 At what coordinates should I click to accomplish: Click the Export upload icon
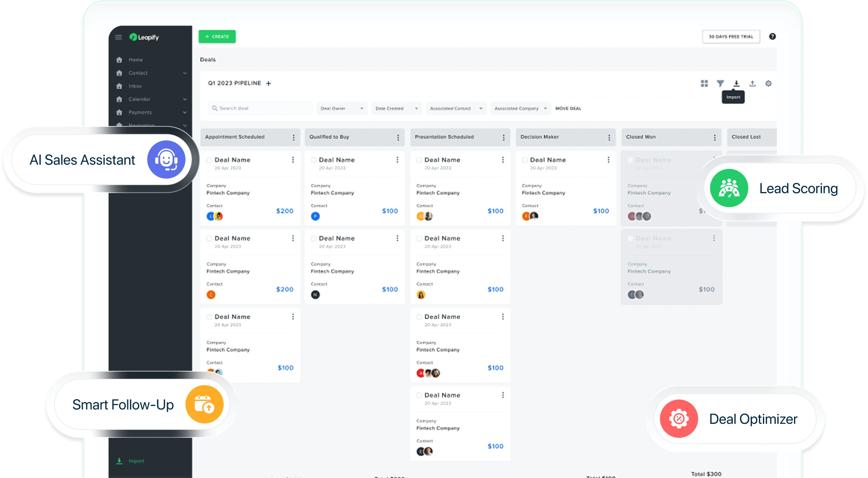coord(753,84)
